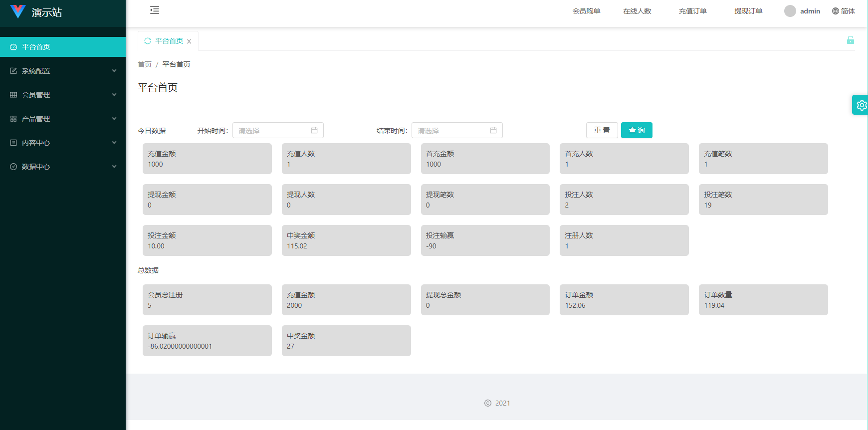868x430 pixels.
Task: Close the 平台首页 tab
Action: click(189, 41)
